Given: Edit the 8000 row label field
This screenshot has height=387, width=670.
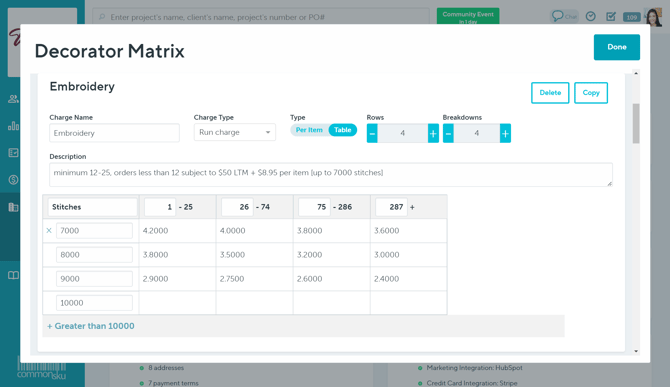Looking at the screenshot, I should (94, 255).
